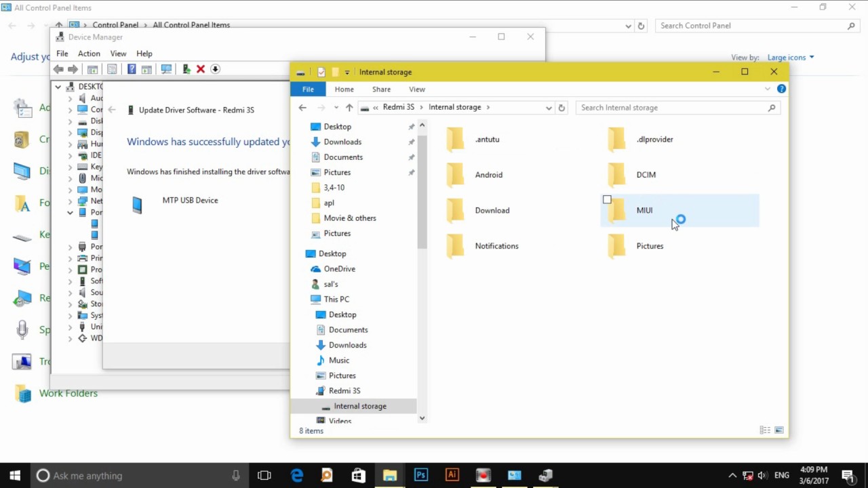
Task: Click Redmi 3S in the Explorer breadcrumb
Action: pyautogui.click(x=399, y=107)
